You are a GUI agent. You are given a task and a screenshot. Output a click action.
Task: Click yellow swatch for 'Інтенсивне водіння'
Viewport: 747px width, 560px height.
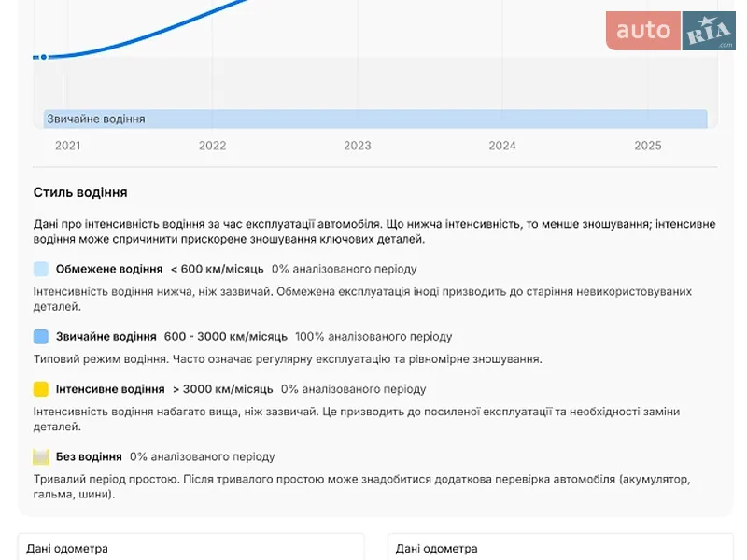click(x=41, y=389)
